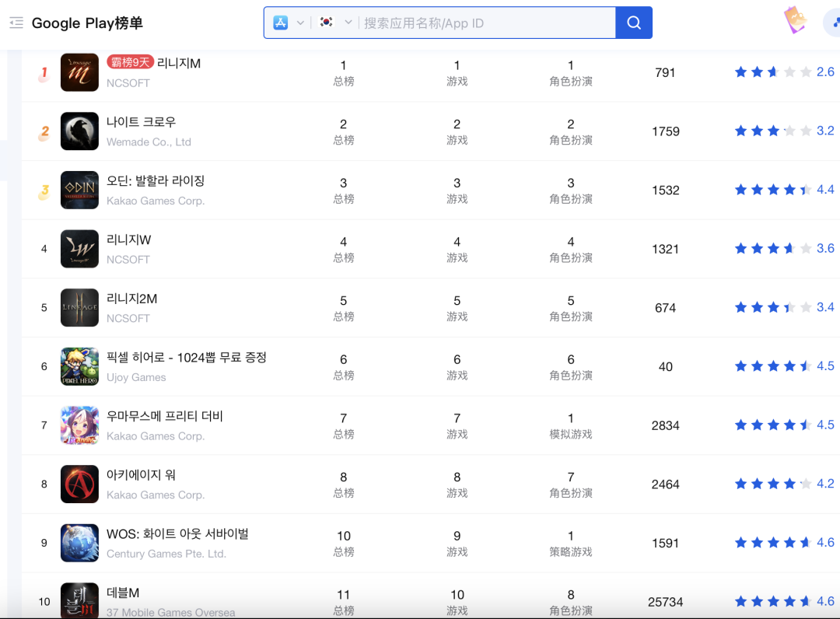Open the South Korea country dropdown

[336, 23]
